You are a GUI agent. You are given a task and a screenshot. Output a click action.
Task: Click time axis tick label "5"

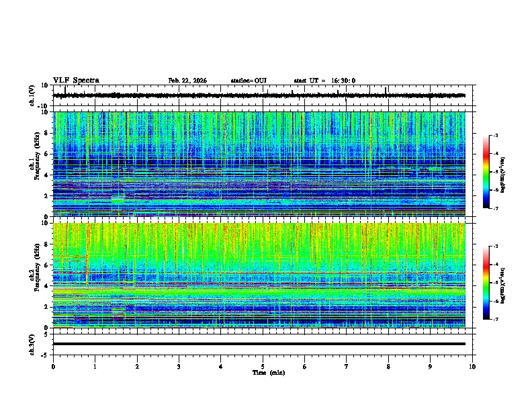point(263,367)
